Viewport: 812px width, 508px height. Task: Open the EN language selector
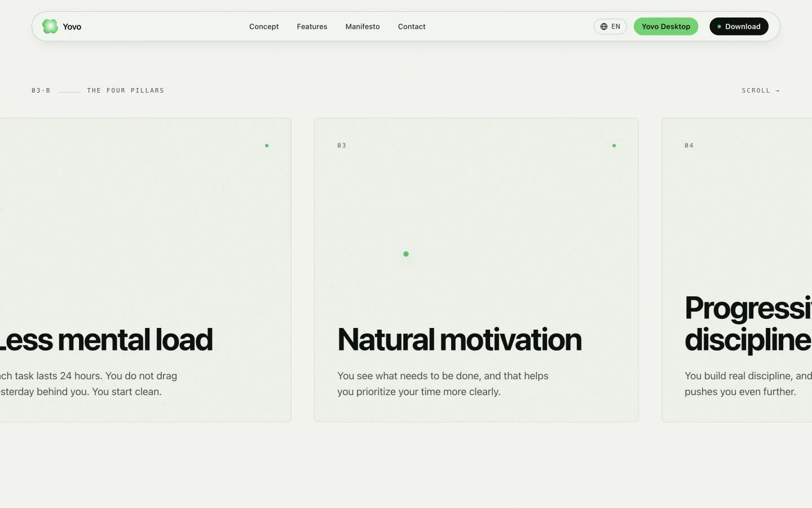coord(610,27)
